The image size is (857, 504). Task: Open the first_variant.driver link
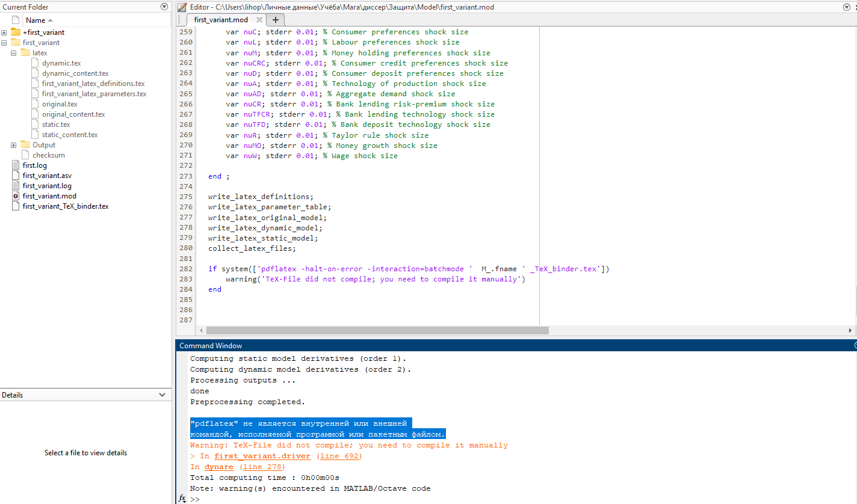[262, 456]
